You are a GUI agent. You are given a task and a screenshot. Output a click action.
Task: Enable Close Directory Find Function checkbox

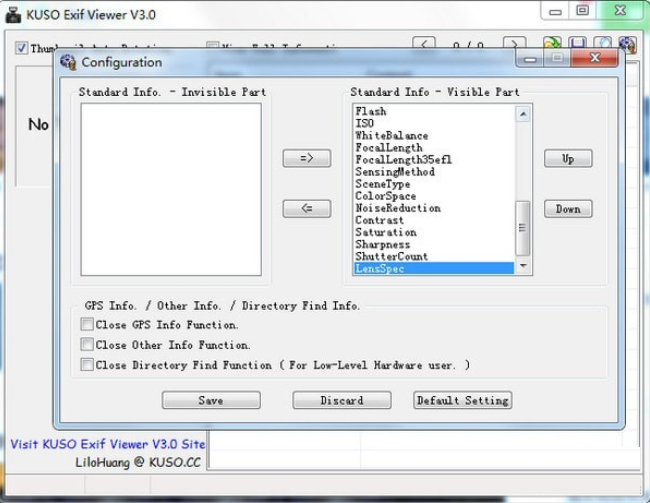tap(87, 365)
